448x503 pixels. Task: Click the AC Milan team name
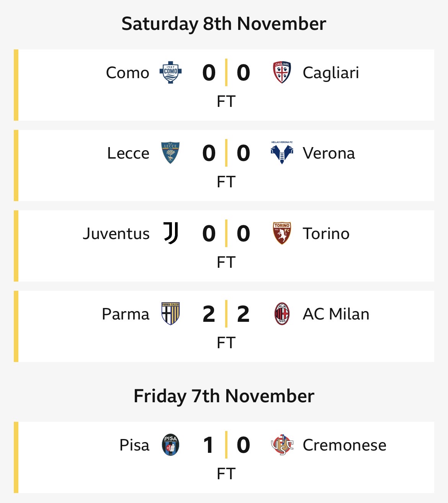coord(336,314)
